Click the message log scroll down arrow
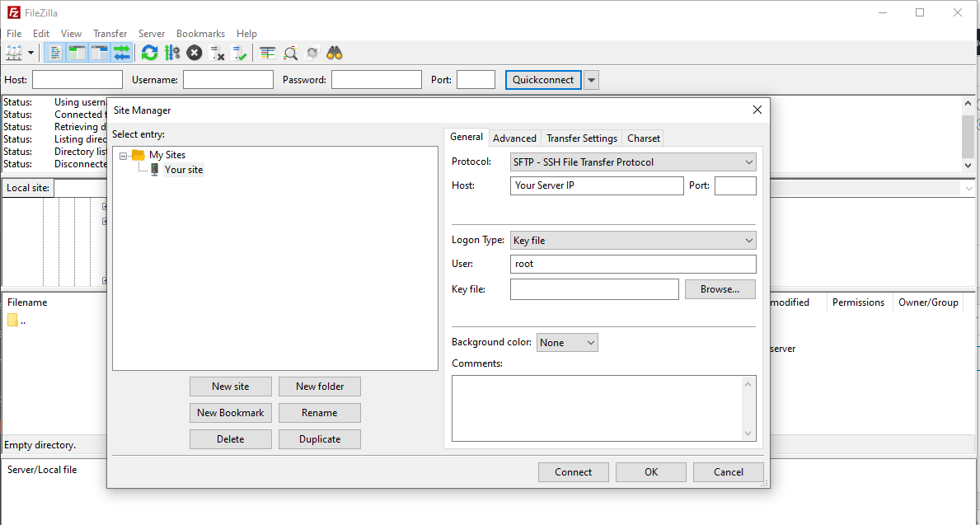Screen dimensions: 980x525 (968, 166)
